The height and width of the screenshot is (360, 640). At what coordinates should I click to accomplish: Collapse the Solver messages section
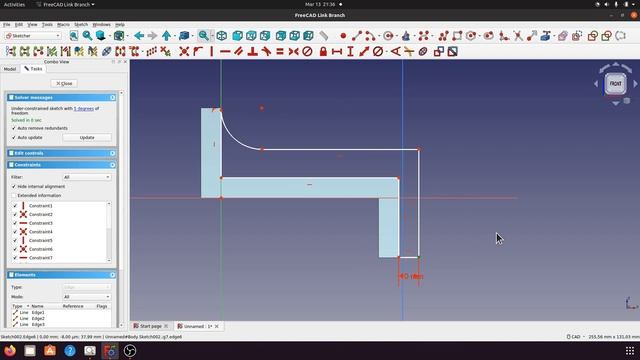(112, 98)
